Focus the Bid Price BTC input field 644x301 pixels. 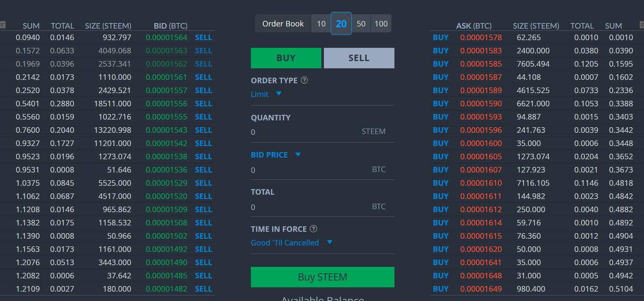(308, 170)
